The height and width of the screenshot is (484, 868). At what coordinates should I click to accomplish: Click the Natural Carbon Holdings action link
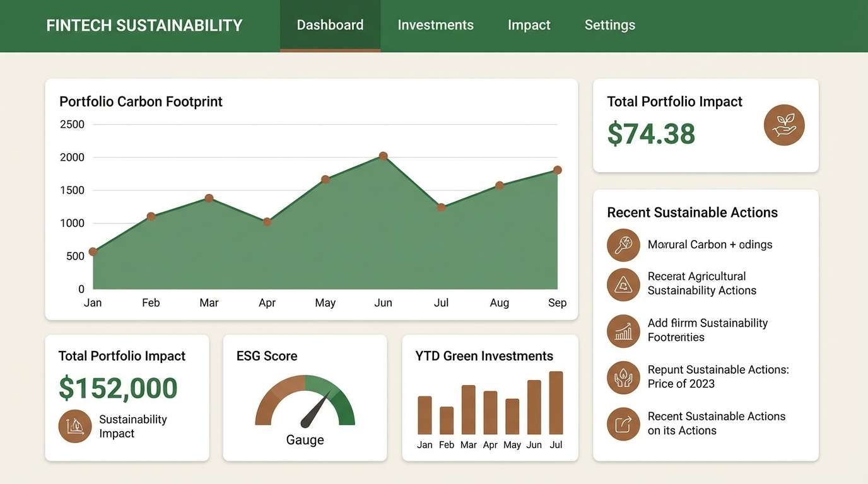(x=710, y=245)
